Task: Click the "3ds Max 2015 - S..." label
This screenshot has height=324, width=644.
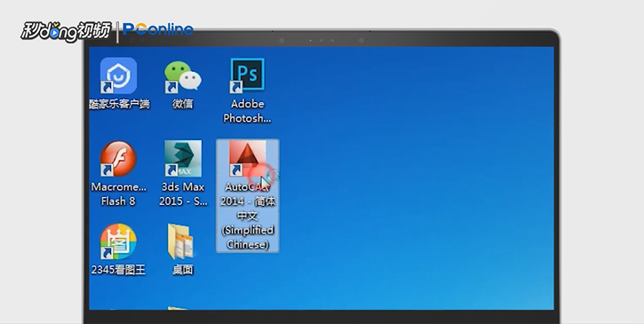Action: tap(183, 194)
